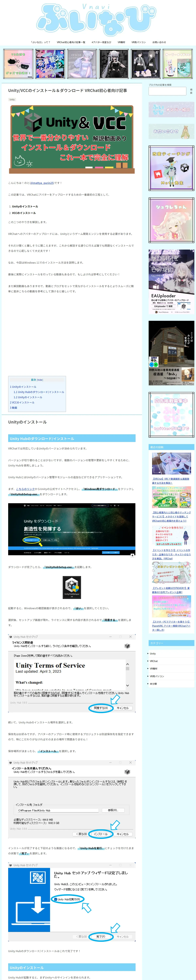Open the 改変ティーチング Moto先生 banner
The height and width of the screenshot is (980, 196).
coord(171,168)
